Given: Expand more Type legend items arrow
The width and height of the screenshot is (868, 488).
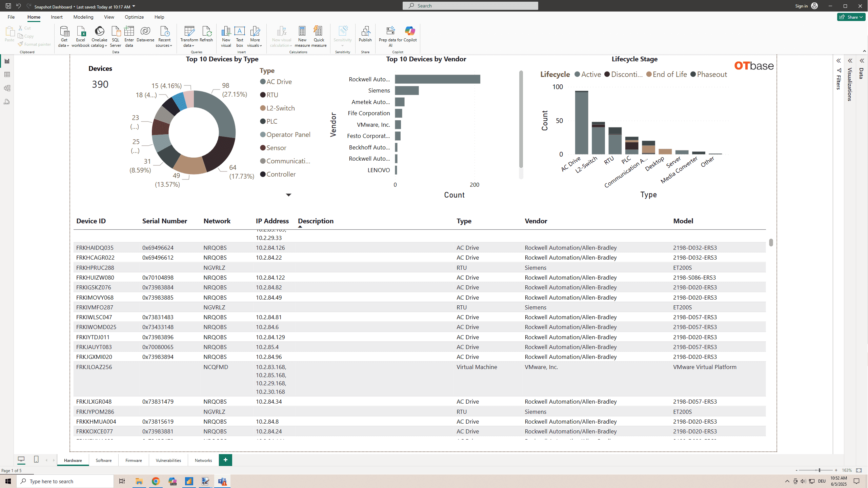Looking at the screenshot, I should coord(288,195).
